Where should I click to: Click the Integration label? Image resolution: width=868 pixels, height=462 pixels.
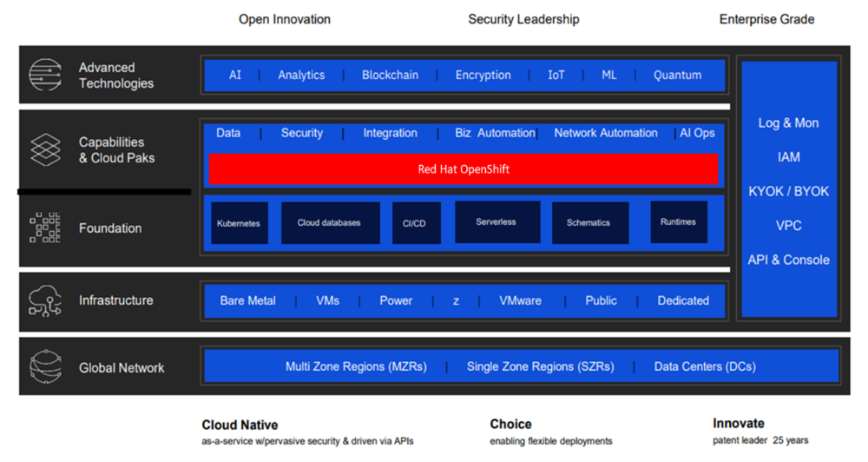pyautogui.click(x=391, y=133)
